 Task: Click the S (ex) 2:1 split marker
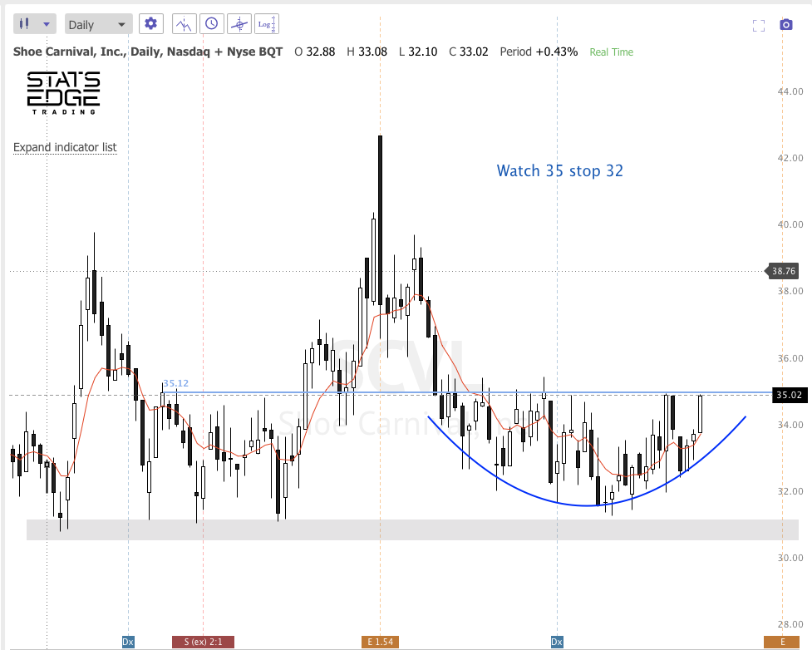point(202,642)
